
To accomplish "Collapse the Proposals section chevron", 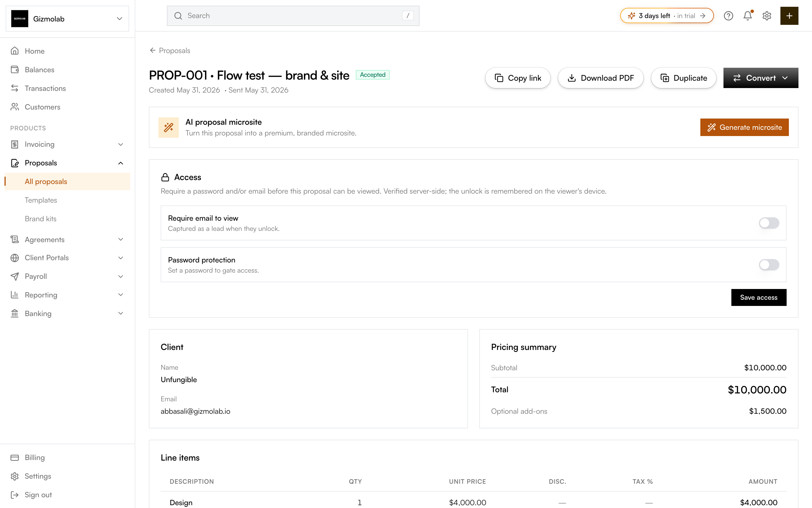I will (121, 163).
